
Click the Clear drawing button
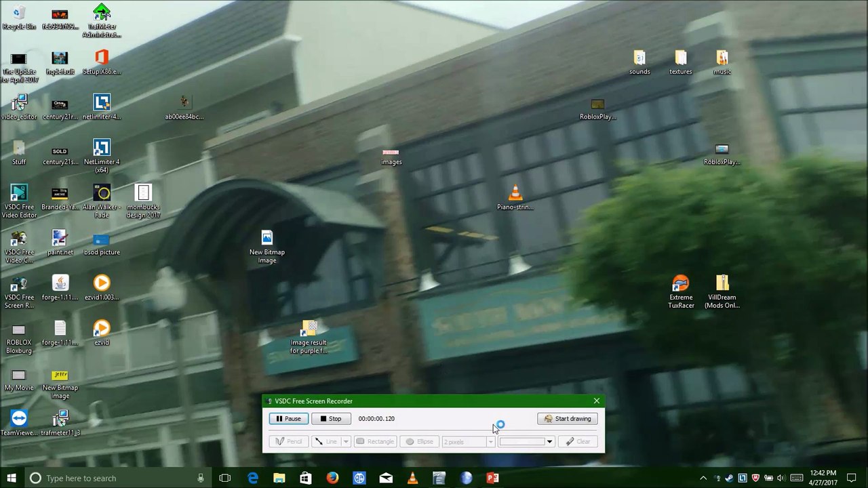tap(578, 442)
